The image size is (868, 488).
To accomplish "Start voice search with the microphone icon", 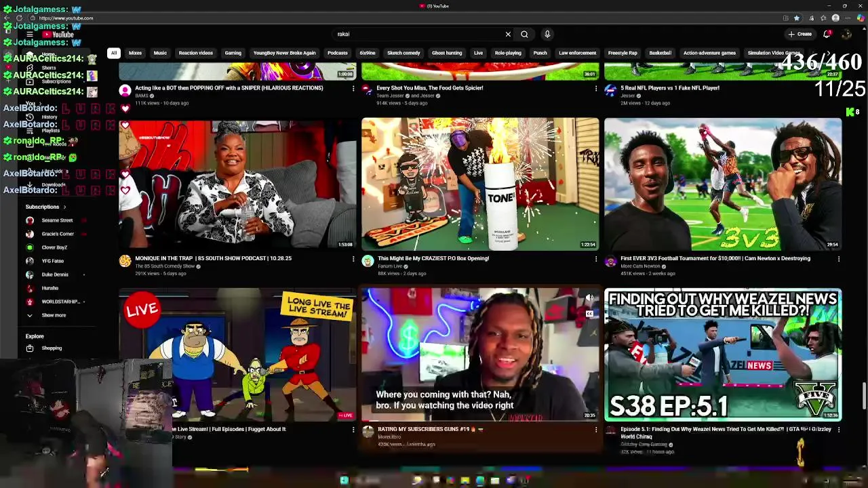I will click(x=547, y=34).
